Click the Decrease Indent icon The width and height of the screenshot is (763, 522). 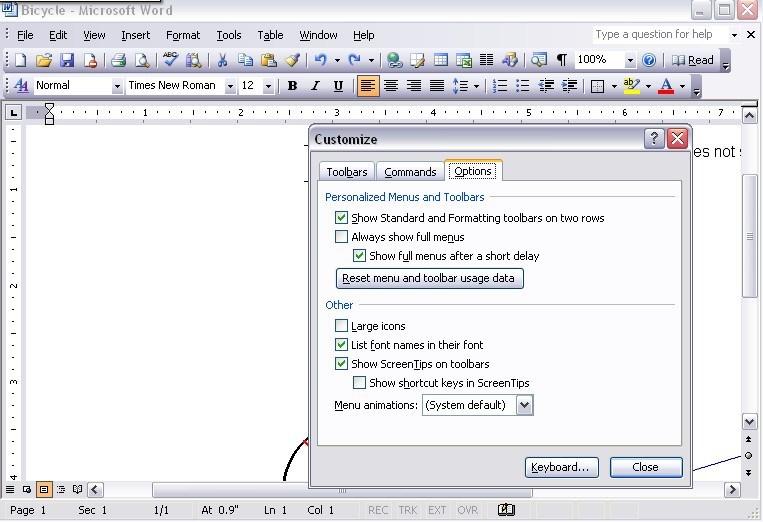click(x=546, y=86)
